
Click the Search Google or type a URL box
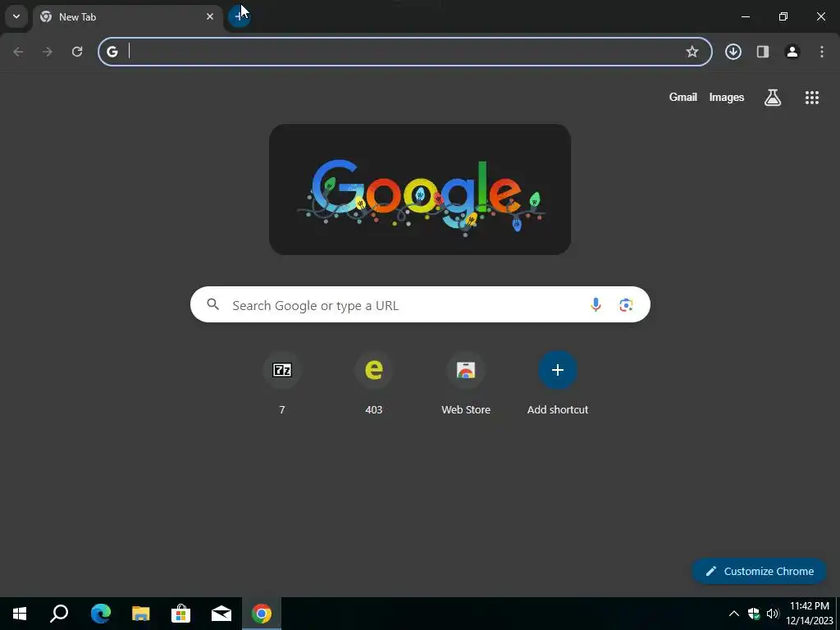tap(420, 304)
